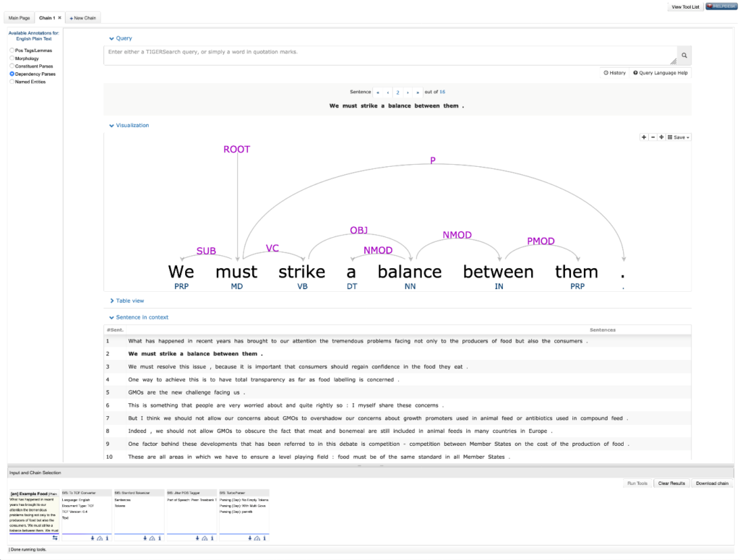Click the Download chain button
This screenshot has width=740, height=560.
pos(713,483)
